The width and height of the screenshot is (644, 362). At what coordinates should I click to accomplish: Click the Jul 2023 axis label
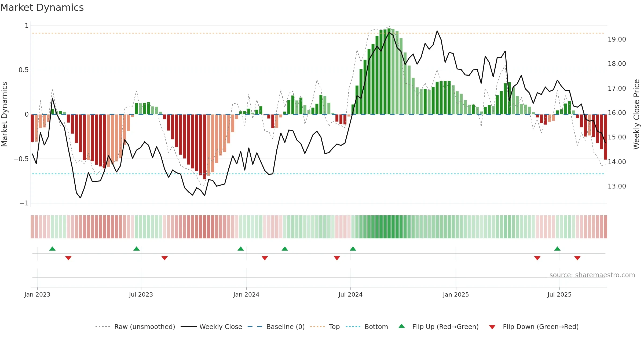point(141,295)
